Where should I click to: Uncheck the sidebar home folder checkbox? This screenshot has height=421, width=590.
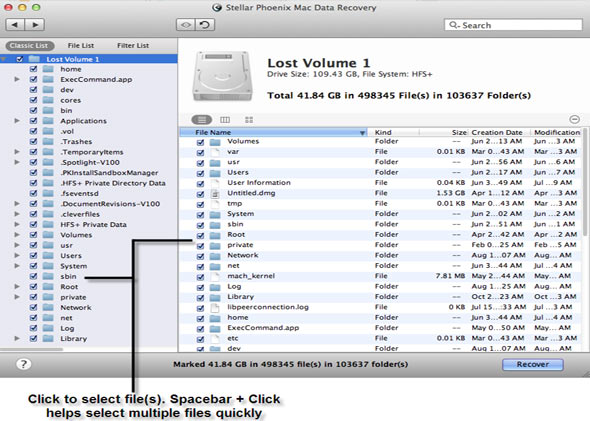pos(33,69)
